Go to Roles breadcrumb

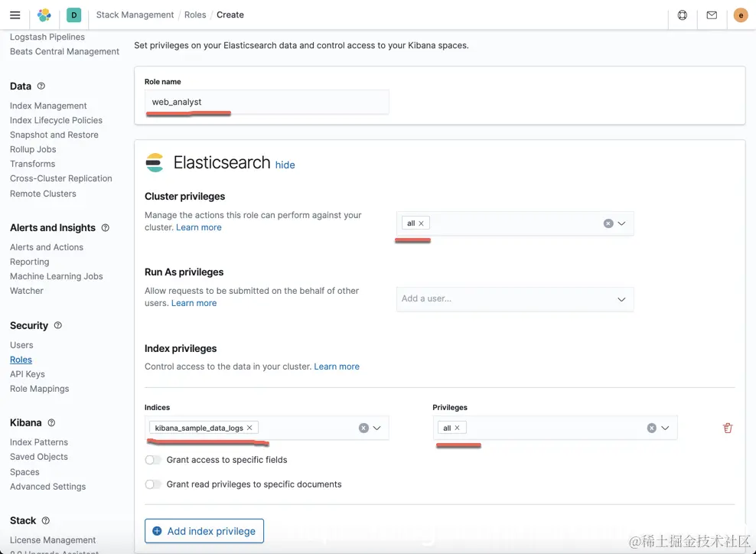(195, 15)
